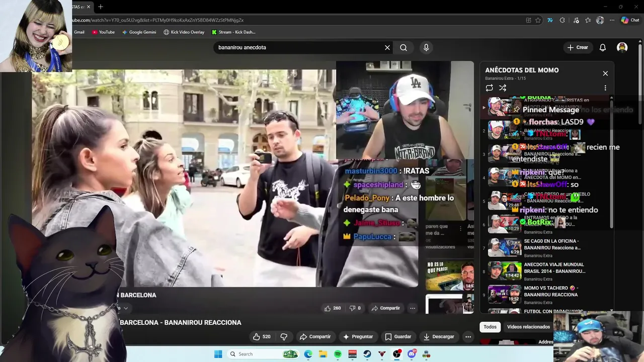Open the Kick Video Overlay bookmark
The image size is (644, 362).
[184, 32]
